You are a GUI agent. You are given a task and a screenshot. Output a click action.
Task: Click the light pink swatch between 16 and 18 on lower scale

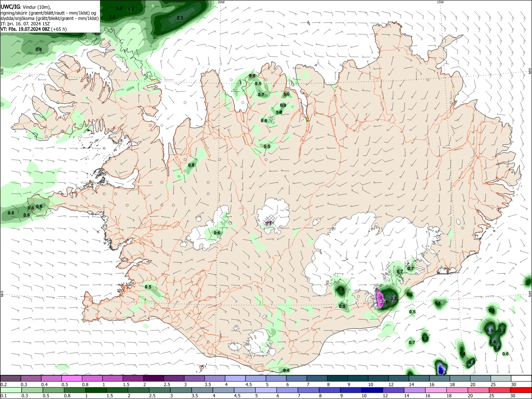(435, 390)
